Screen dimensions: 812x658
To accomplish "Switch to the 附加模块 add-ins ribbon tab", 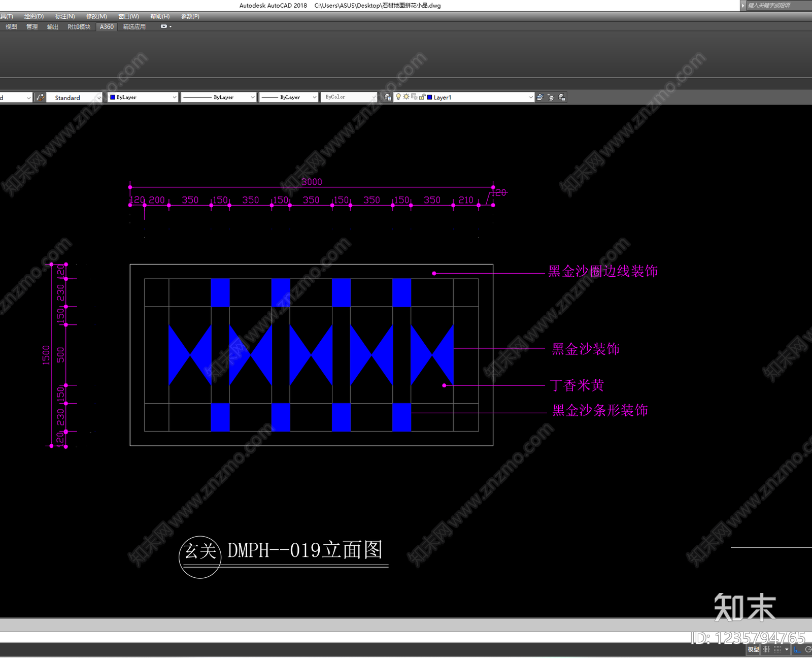I will click(x=79, y=27).
